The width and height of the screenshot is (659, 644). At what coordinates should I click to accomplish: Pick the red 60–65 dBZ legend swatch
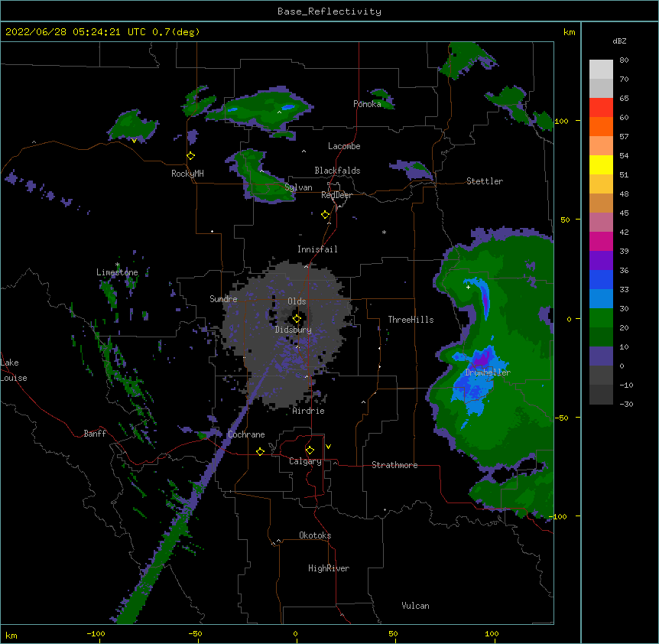coord(601,108)
